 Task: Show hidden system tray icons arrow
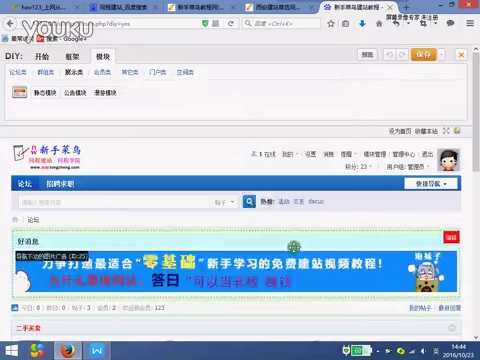[x=378, y=351]
